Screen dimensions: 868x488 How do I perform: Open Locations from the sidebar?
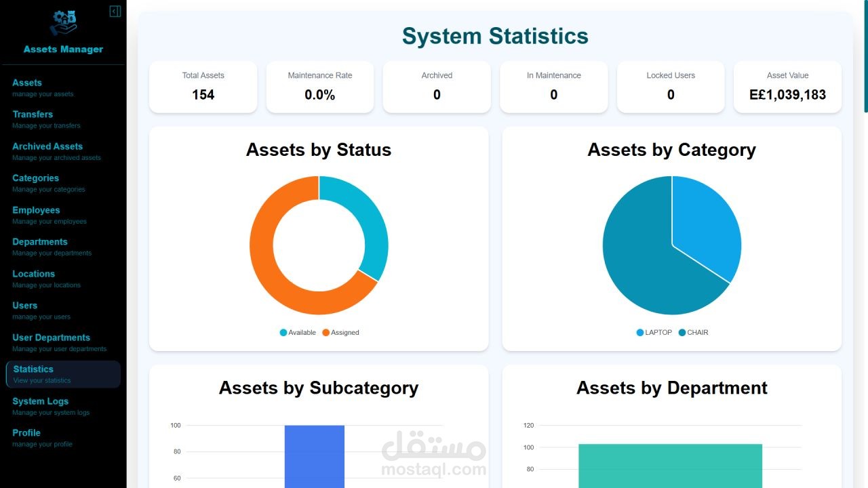pyautogui.click(x=63, y=279)
